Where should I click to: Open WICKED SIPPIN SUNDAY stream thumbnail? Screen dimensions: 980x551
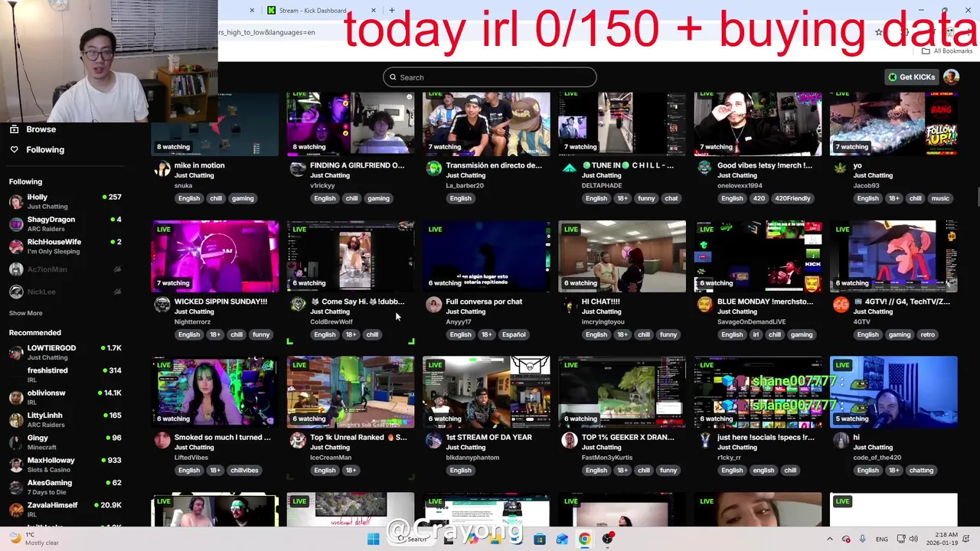tap(215, 256)
